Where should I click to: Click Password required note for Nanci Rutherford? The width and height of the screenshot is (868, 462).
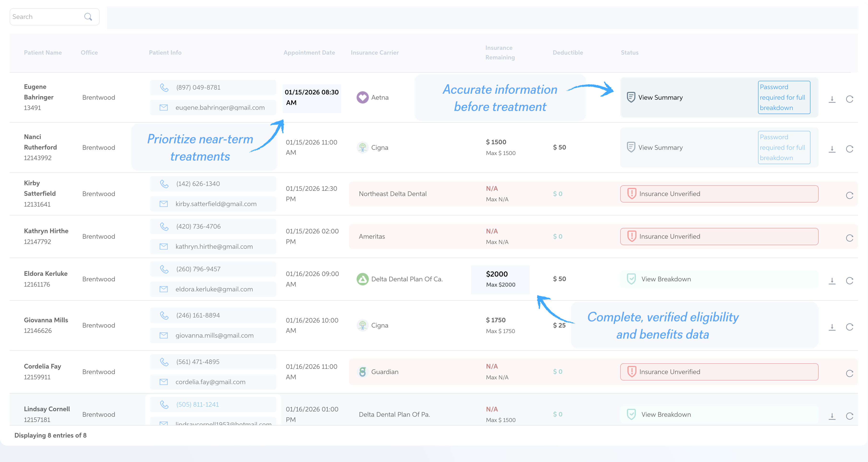[x=783, y=148]
